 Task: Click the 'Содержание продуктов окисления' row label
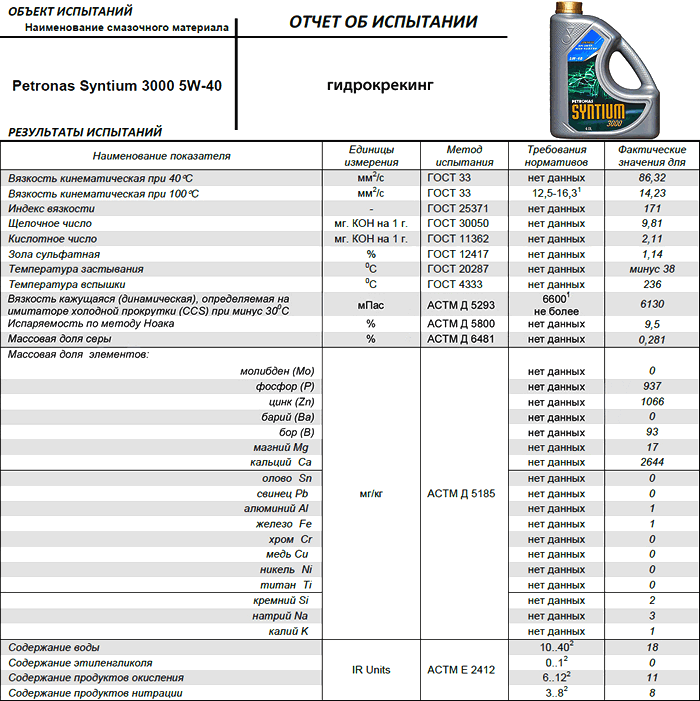[96, 678]
